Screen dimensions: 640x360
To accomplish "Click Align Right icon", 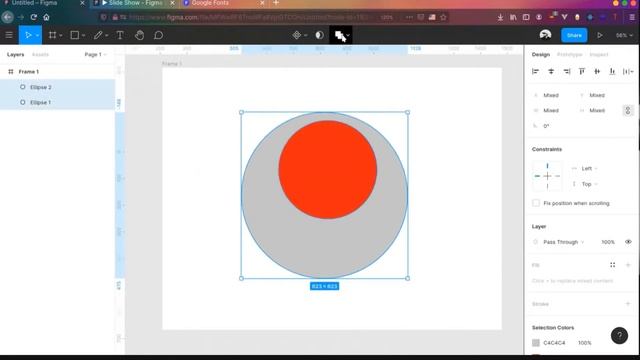I will (x=567, y=71).
